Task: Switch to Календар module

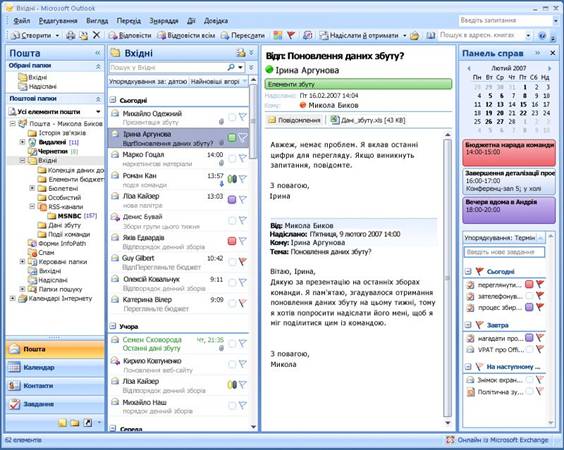Action: click(55, 367)
